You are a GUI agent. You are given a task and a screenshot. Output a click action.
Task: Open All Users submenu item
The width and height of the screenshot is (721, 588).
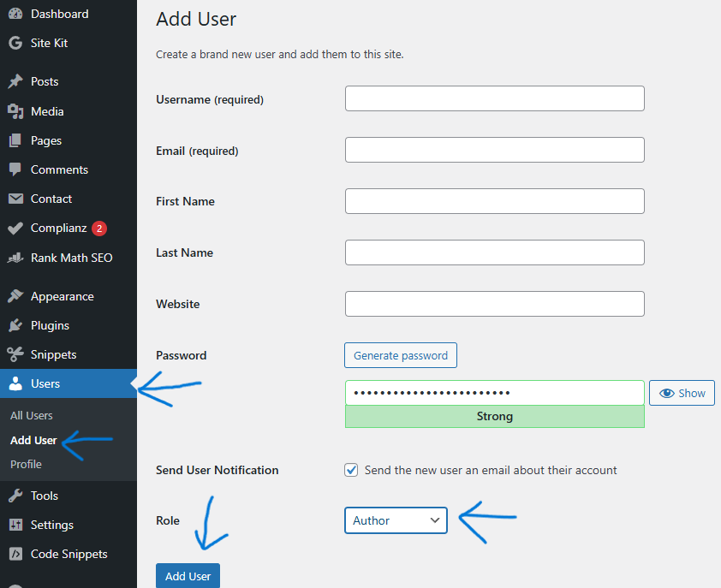[32, 415]
